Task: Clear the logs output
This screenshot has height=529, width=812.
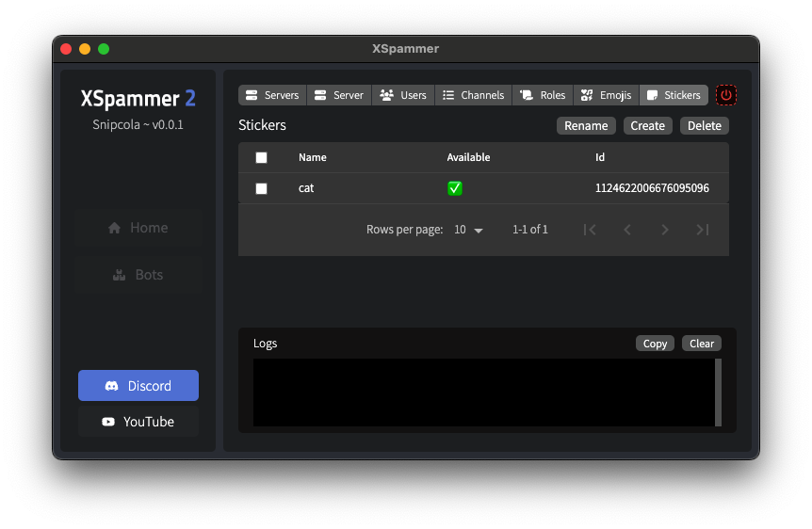Action: pyautogui.click(x=701, y=344)
